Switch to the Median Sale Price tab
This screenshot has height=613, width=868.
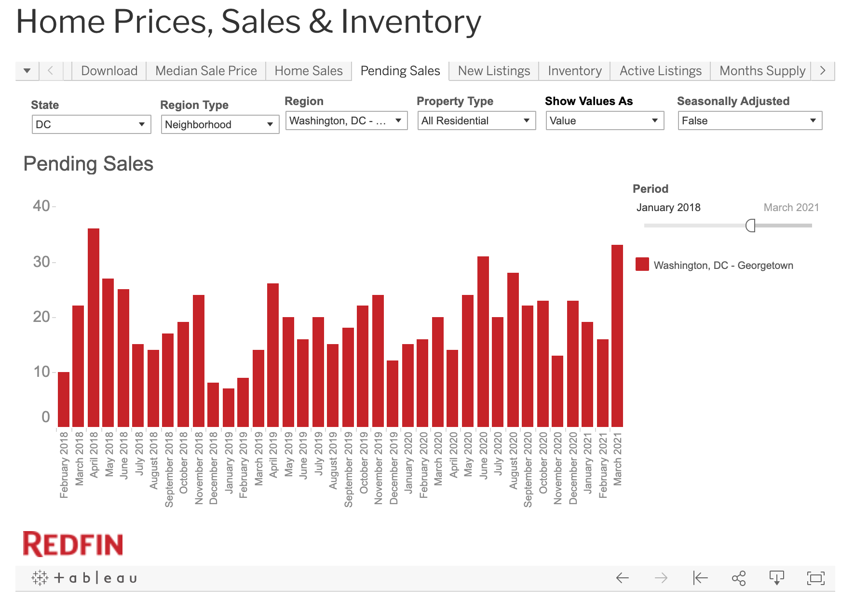[206, 71]
